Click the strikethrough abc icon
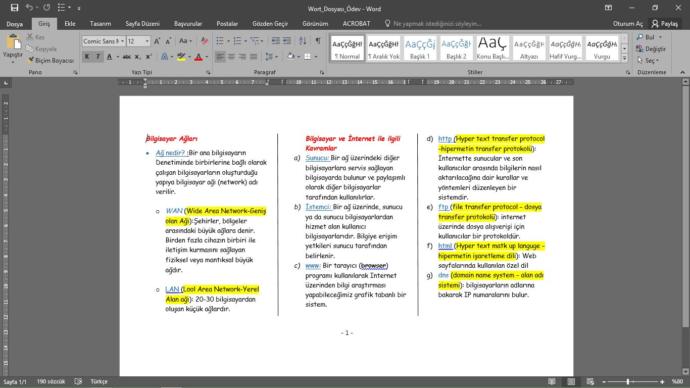This screenshot has width=690, height=388. [127, 57]
